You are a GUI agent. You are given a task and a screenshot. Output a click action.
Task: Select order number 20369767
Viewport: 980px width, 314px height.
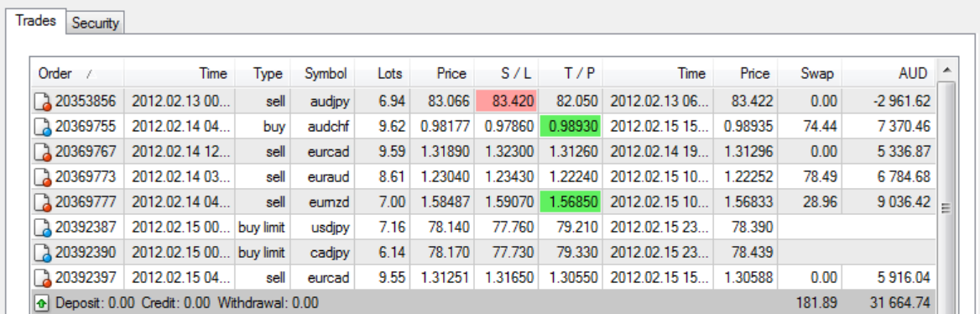(86, 151)
